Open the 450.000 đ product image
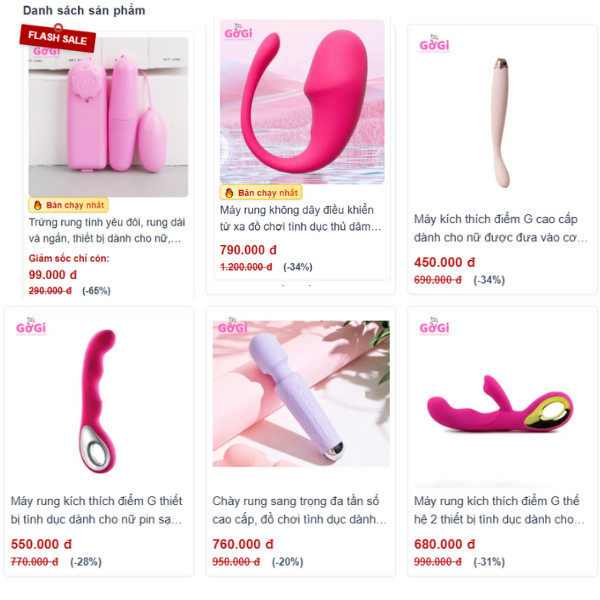This screenshot has width=600, height=600. (x=502, y=119)
